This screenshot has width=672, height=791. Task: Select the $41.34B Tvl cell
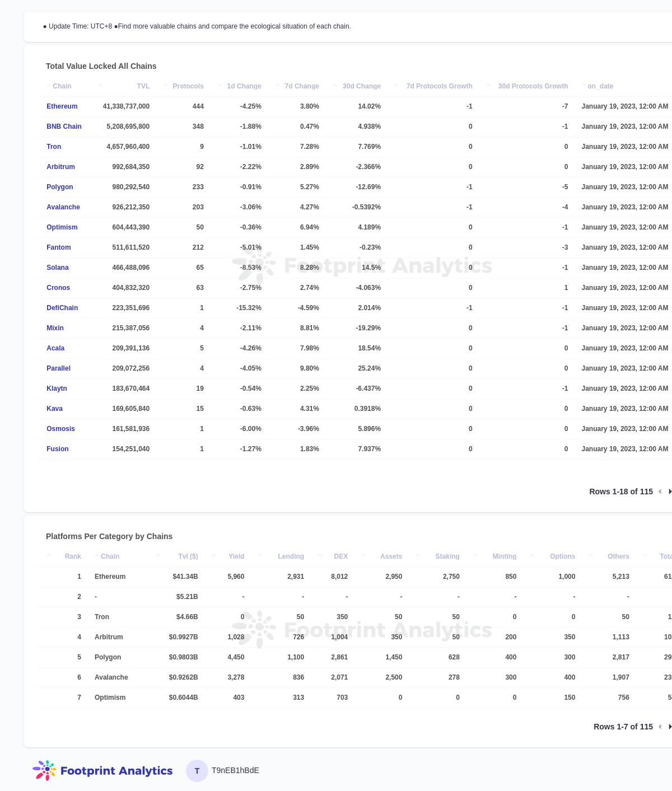pyautogui.click(x=185, y=577)
